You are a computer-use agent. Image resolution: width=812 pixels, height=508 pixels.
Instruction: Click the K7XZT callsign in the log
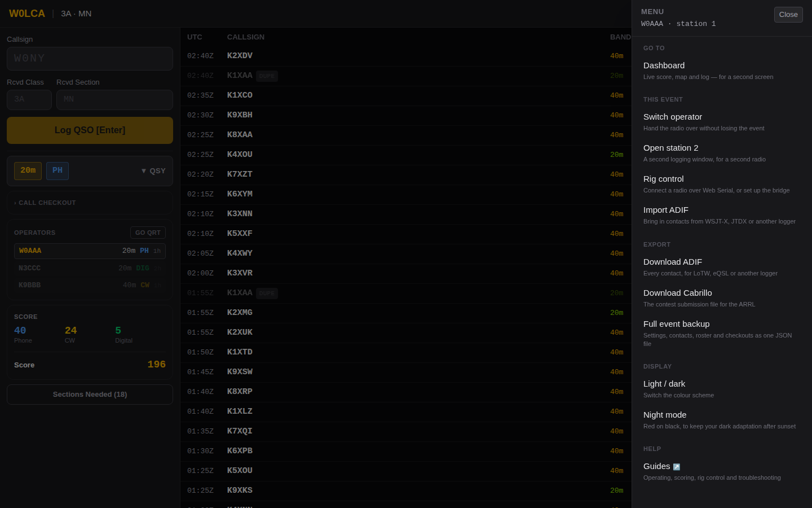point(240,174)
